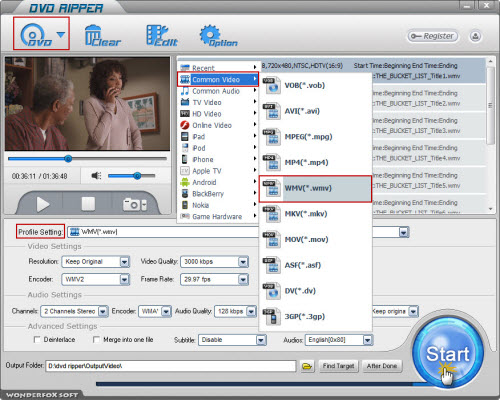Click the After Done button
Screen dimensions: 500x400
click(382, 366)
